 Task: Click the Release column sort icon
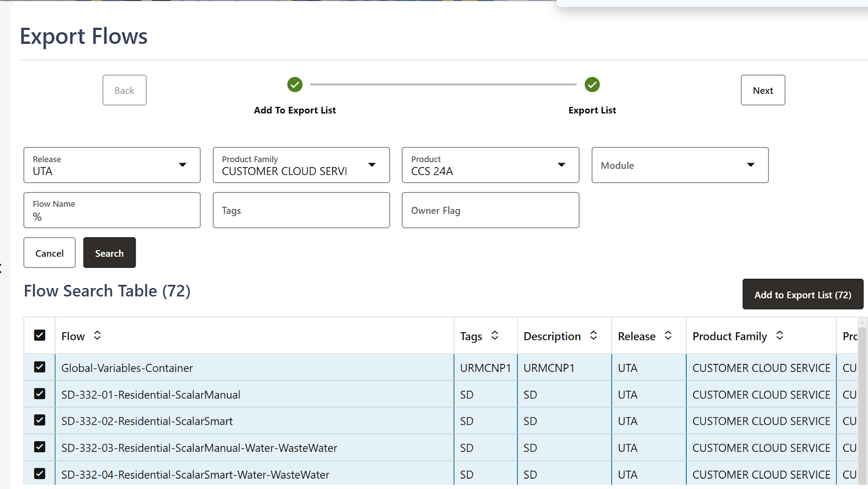[x=668, y=335]
